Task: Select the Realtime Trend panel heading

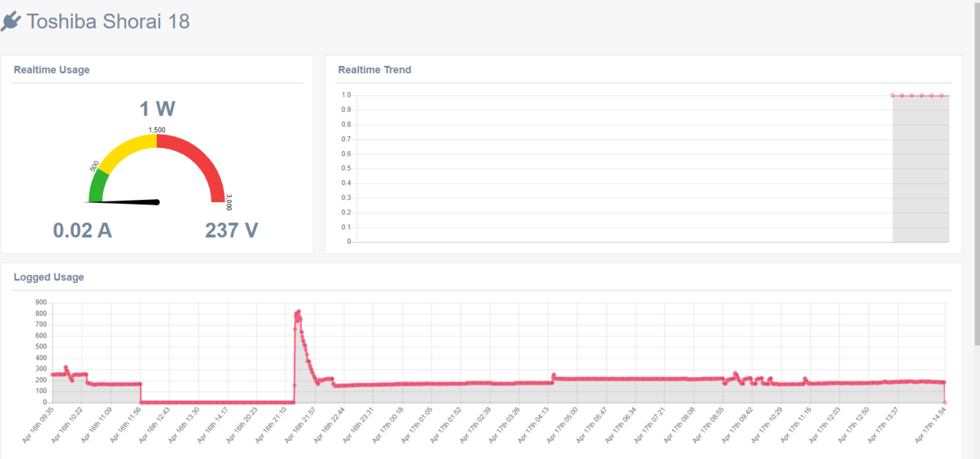Action: (x=374, y=70)
